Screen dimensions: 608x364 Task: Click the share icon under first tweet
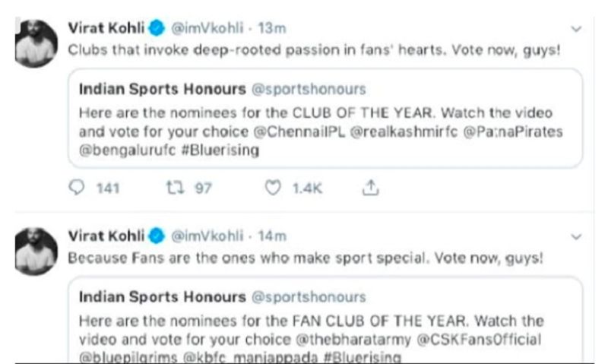(370, 188)
